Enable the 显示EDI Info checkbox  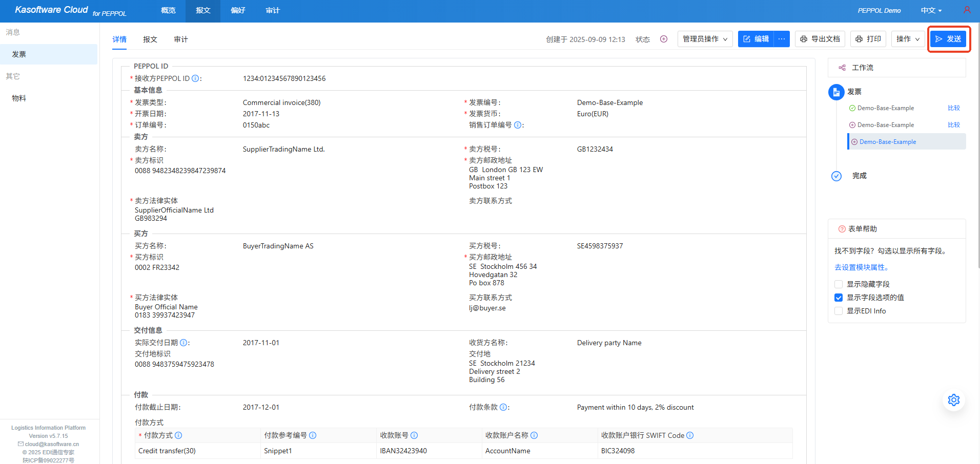[x=839, y=311]
